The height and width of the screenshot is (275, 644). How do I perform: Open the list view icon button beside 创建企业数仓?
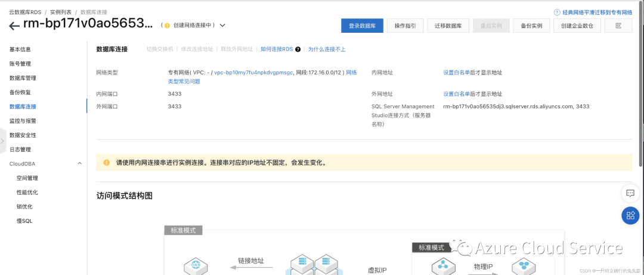618,26
